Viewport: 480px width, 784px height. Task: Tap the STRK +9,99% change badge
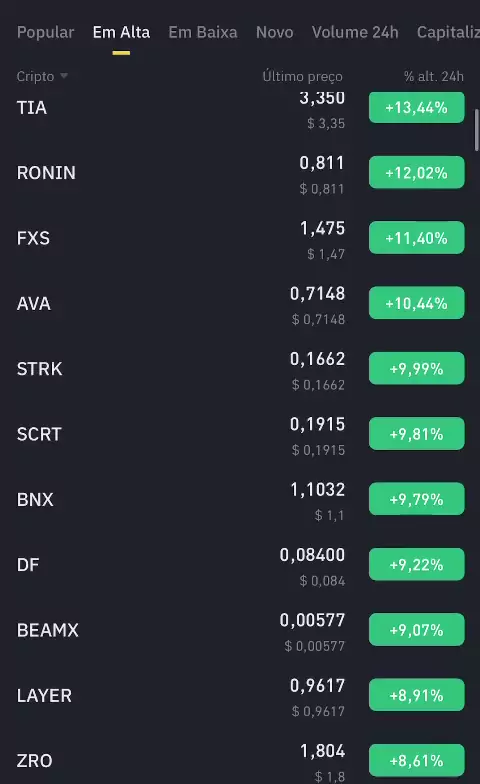tap(416, 368)
